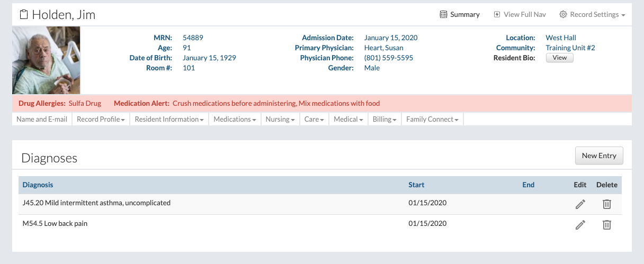Open the Record Settings gear menu
Screen dimensions: 644x264
592,14
